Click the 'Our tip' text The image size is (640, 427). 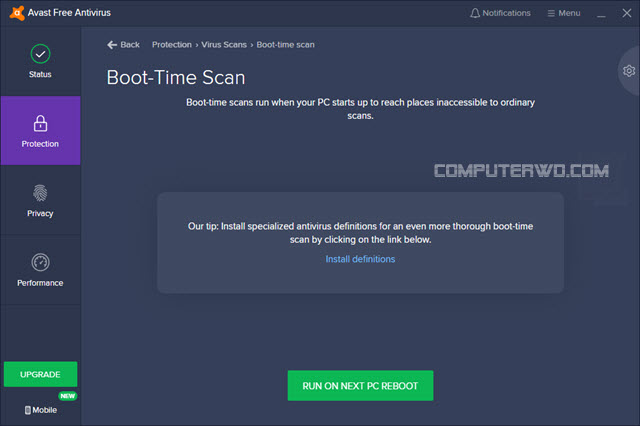point(360,233)
